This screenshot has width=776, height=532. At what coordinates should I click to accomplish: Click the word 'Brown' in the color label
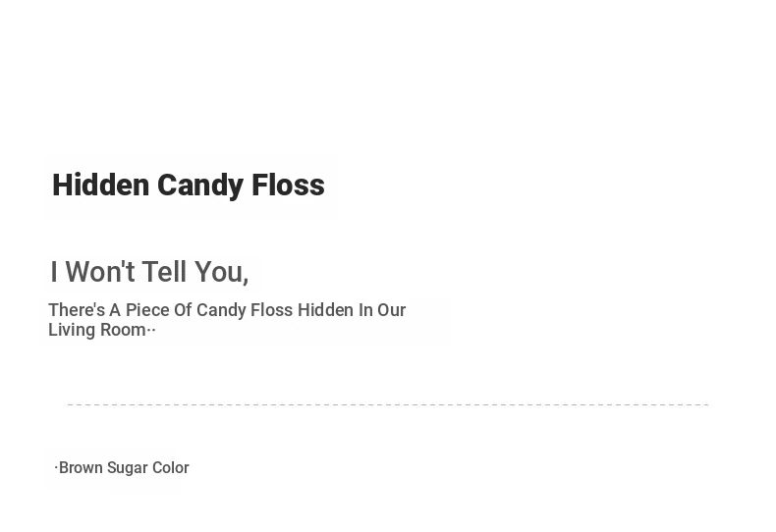coord(81,468)
